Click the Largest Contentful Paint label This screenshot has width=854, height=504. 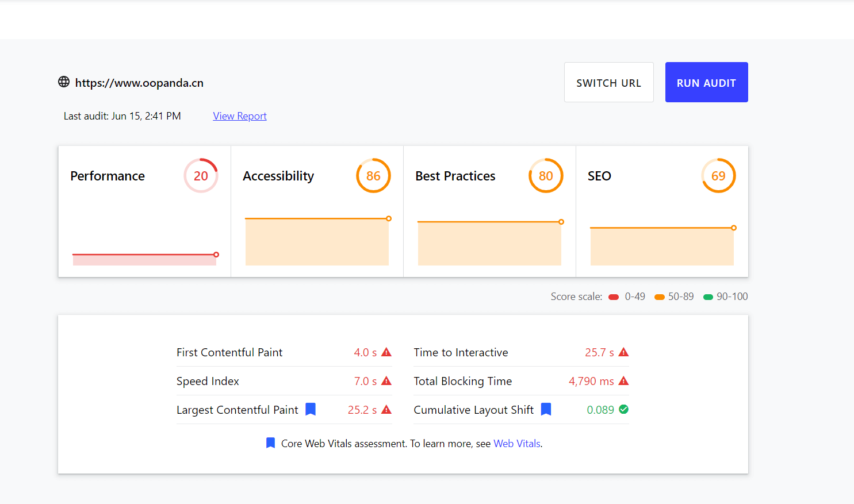point(238,410)
